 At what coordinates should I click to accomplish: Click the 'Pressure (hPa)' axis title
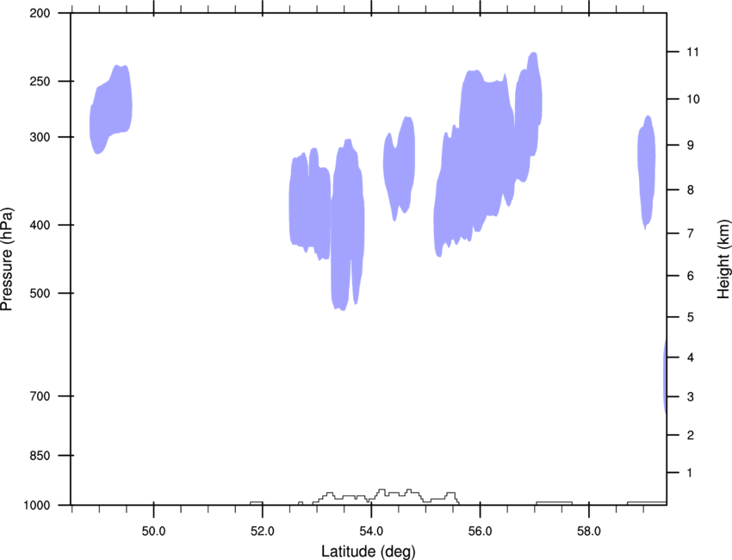click(7, 258)
